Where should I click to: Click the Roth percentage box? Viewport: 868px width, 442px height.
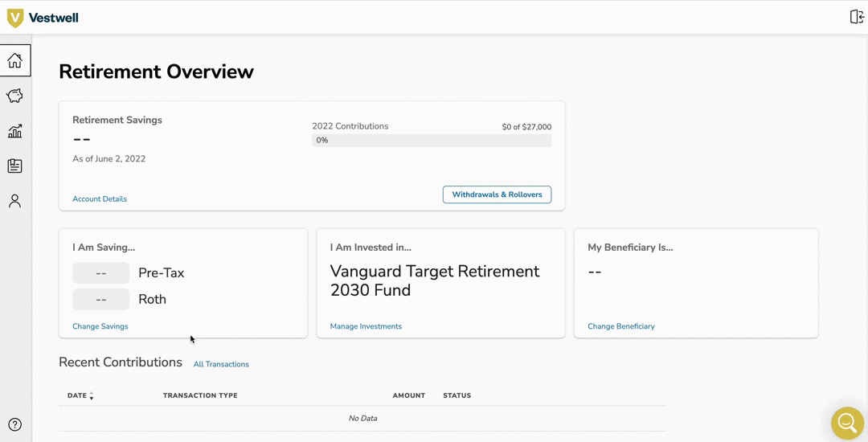(101, 300)
